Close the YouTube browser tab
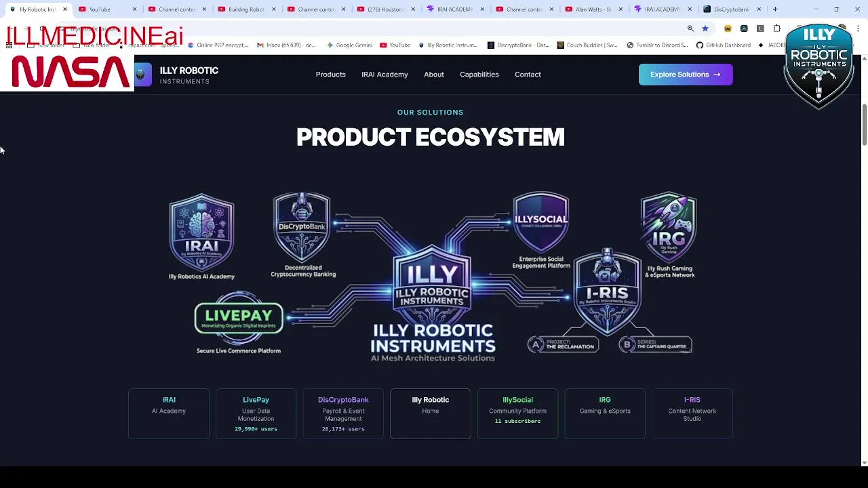Screen dimensions: 868x488 (x=134, y=9)
